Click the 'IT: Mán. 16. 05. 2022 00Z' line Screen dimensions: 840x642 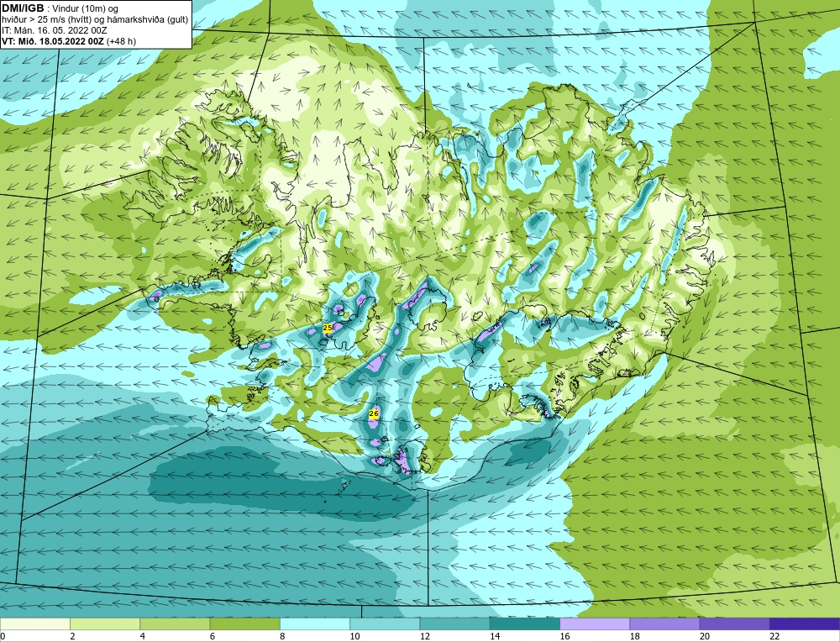(54, 30)
